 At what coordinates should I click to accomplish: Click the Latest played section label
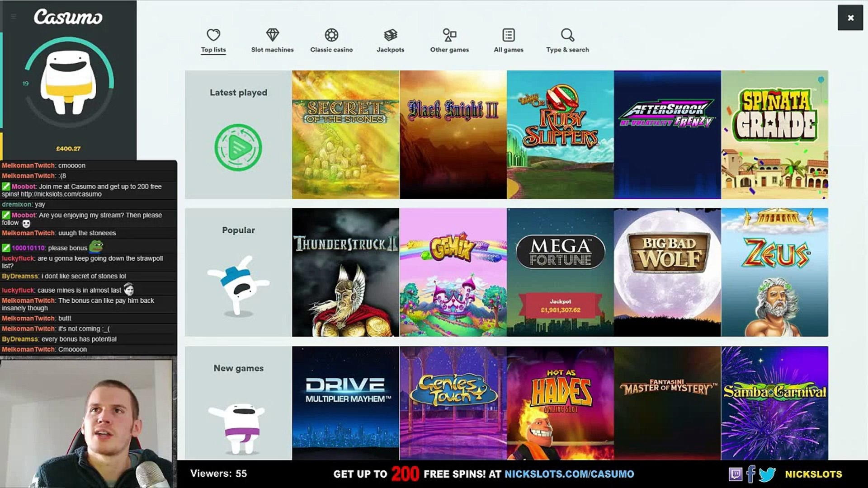click(x=238, y=93)
